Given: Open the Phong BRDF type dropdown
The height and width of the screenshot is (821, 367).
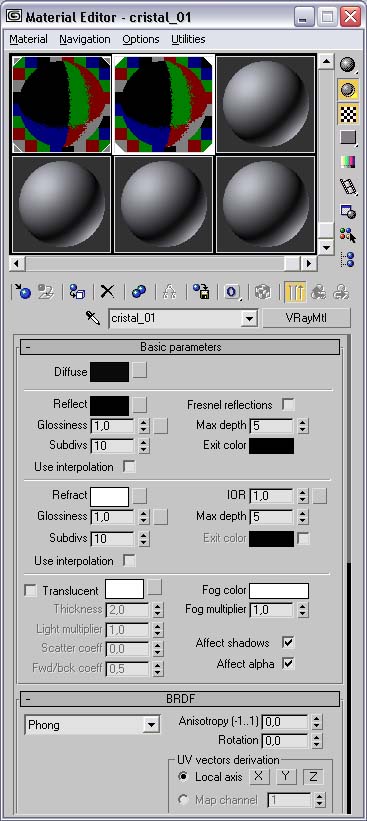Looking at the screenshot, I should [x=151, y=725].
